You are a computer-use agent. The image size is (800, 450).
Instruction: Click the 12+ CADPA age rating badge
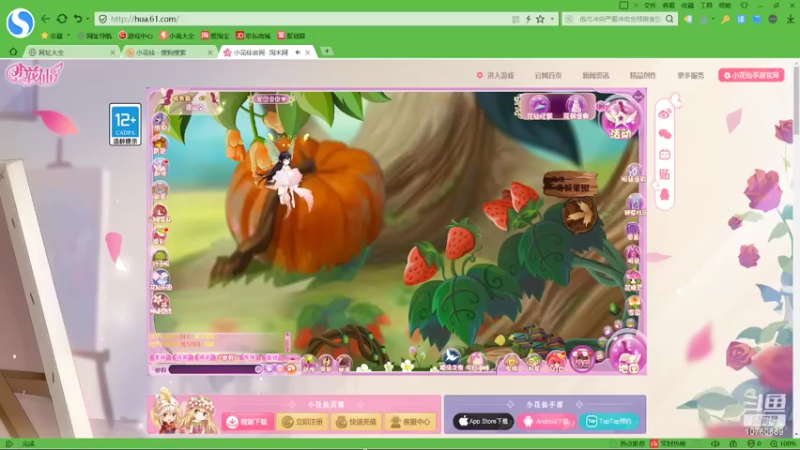[x=125, y=124]
